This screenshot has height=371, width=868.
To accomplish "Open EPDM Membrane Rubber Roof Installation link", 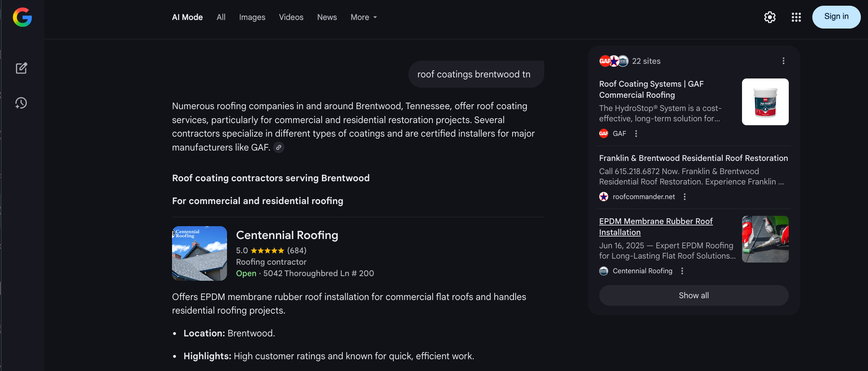I will pyautogui.click(x=656, y=227).
